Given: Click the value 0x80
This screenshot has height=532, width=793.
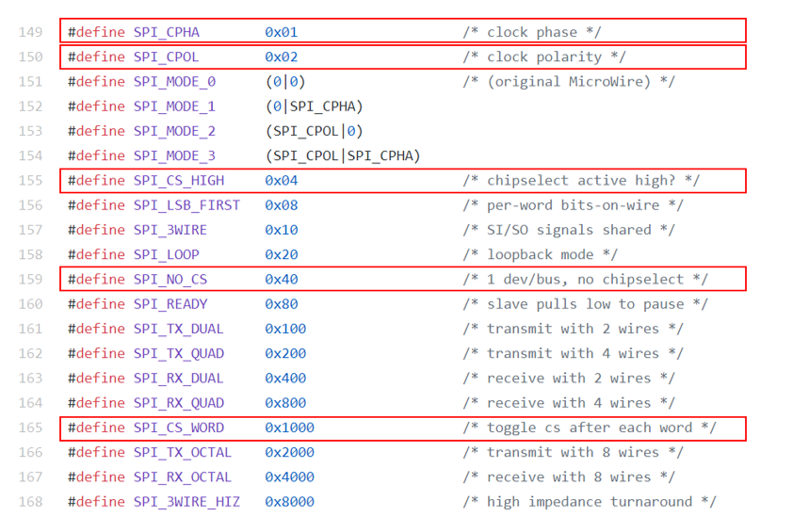Looking at the screenshot, I should (282, 304).
